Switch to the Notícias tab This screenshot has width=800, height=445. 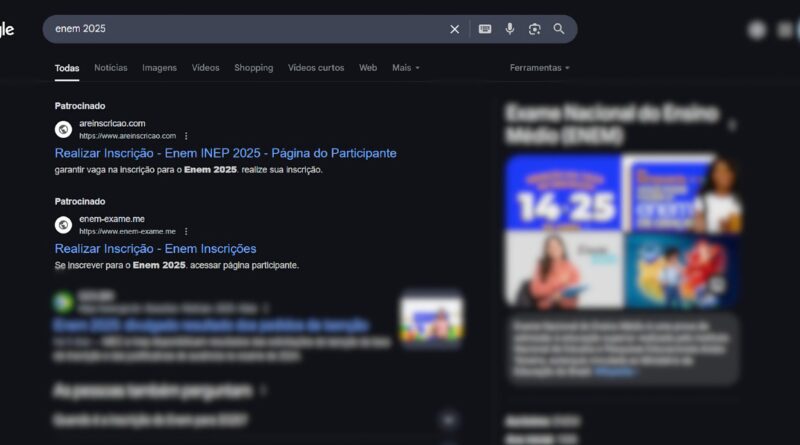coord(111,68)
